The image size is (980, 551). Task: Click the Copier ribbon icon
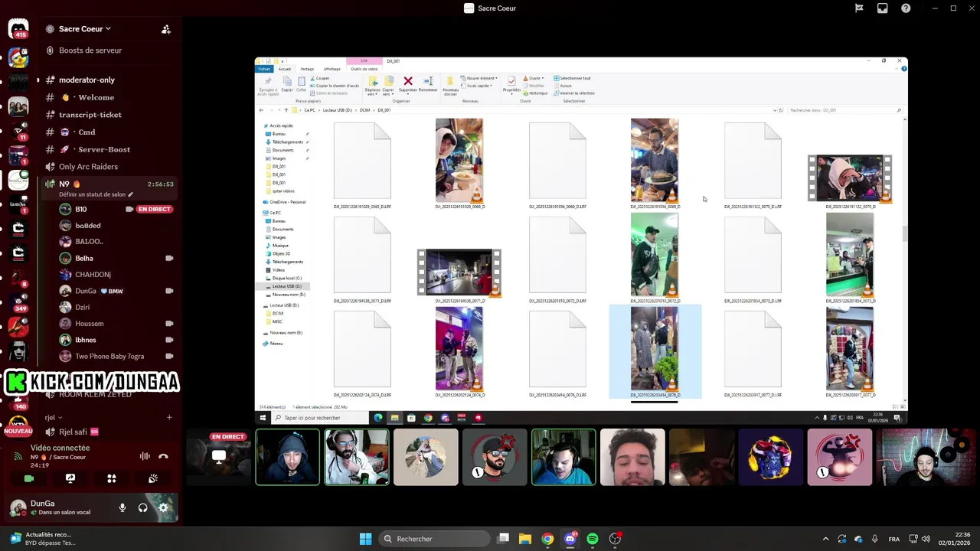(287, 84)
